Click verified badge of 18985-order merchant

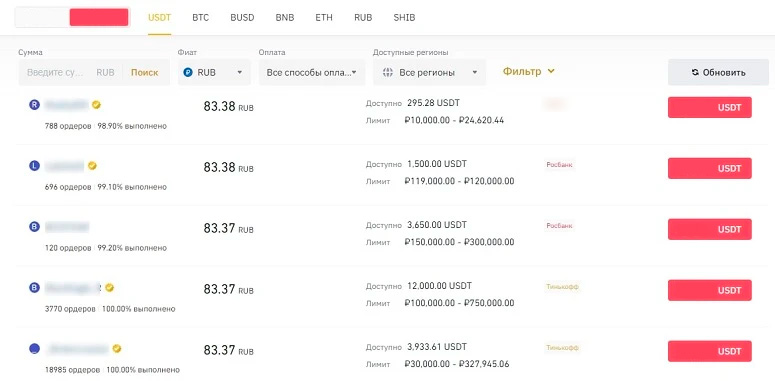point(117,349)
